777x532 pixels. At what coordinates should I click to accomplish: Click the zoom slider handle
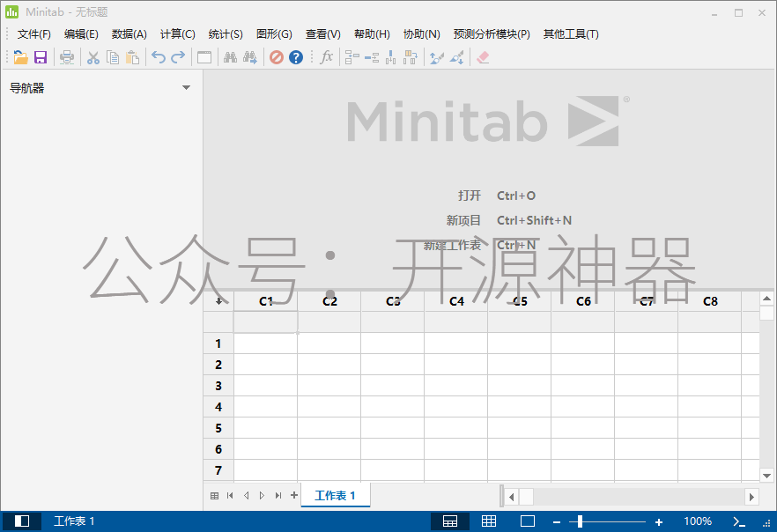[x=580, y=521]
